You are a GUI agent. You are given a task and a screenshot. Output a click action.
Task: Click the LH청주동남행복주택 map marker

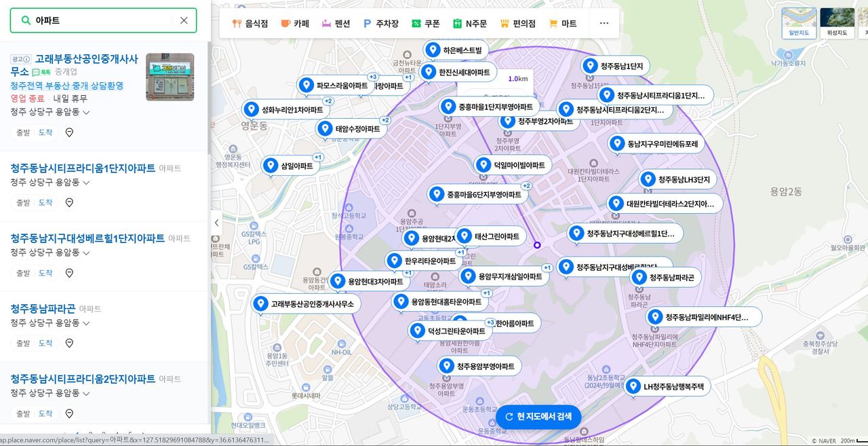point(667,387)
